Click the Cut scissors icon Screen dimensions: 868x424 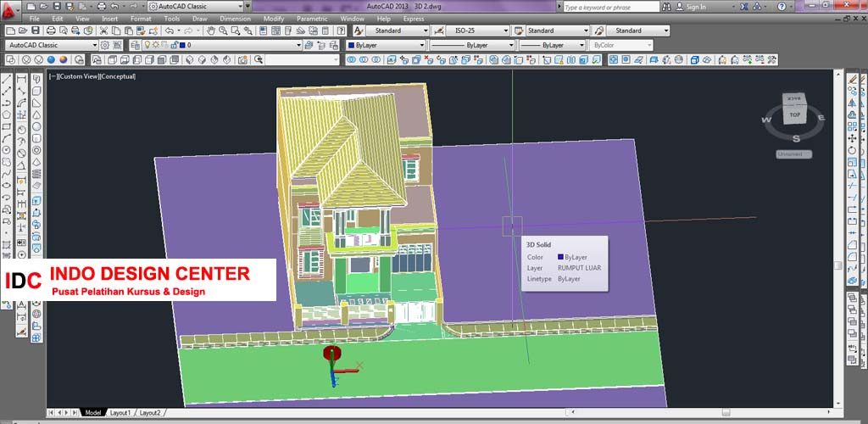[x=103, y=31]
